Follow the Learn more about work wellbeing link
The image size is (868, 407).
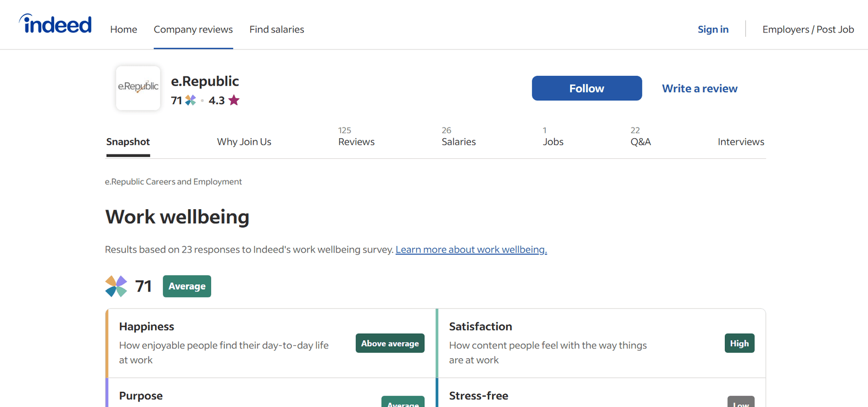point(471,249)
